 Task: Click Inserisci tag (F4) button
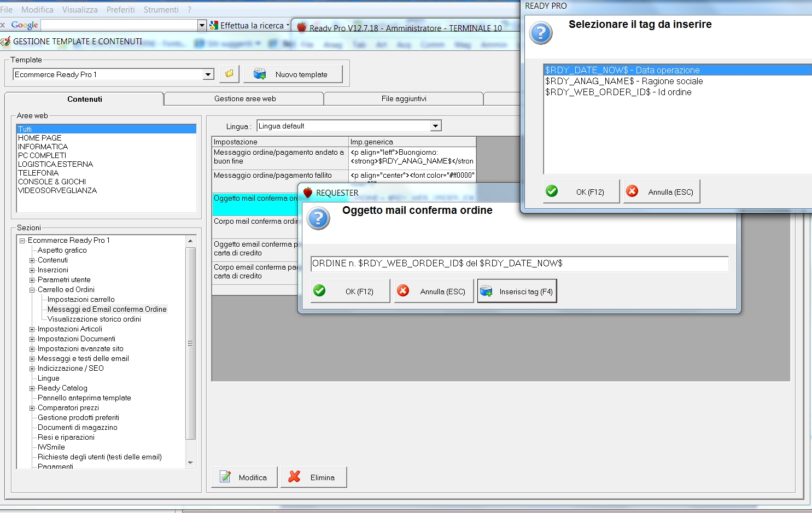tap(517, 291)
